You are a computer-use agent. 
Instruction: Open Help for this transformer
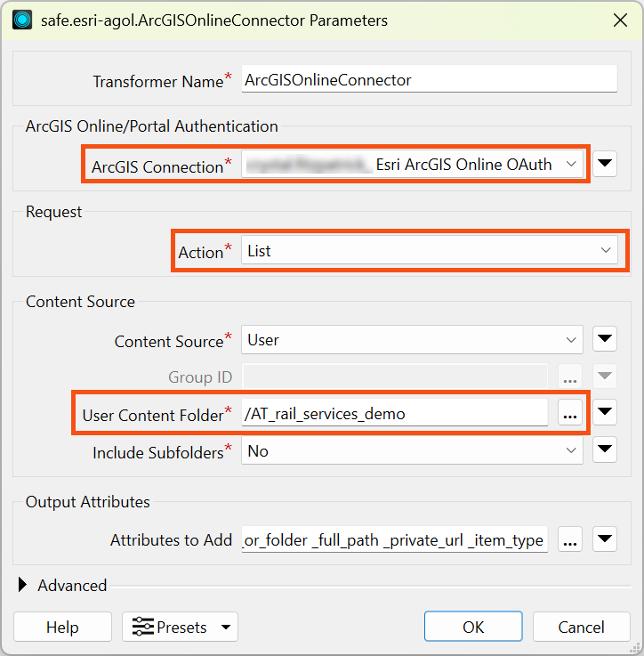63,627
